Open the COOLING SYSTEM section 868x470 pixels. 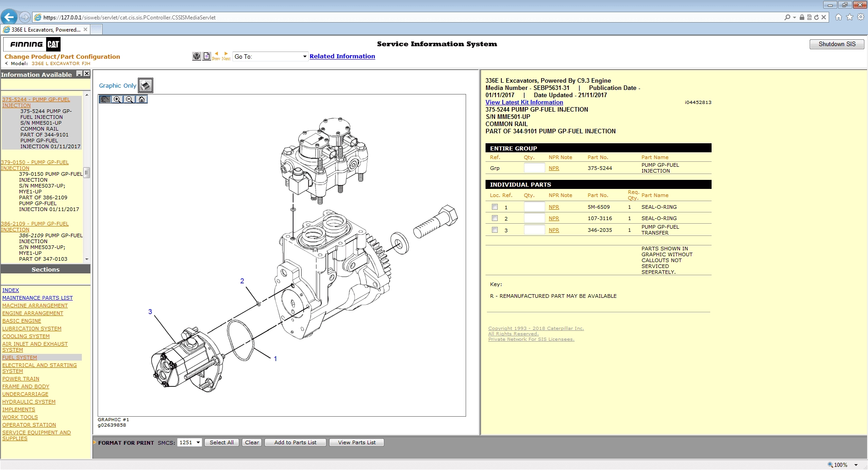tap(26, 336)
